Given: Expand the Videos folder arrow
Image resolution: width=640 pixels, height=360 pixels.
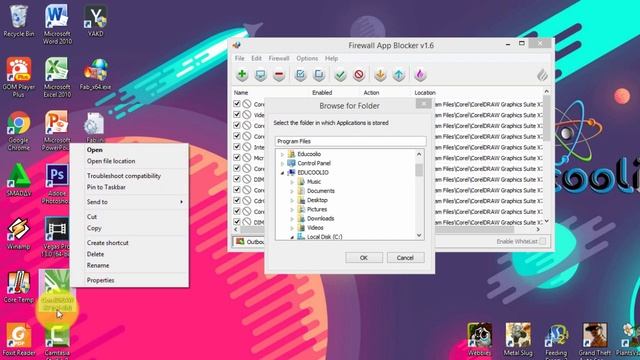Looking at the screenshot, I should [292, 228].
